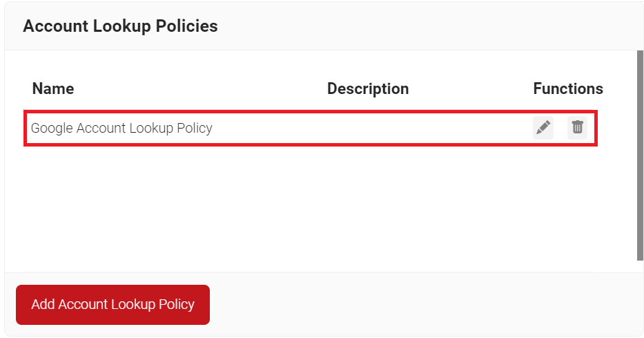Click the vertical scrollbar of the policy list
This screenshot has width=644, height=338.
[640, 156]
